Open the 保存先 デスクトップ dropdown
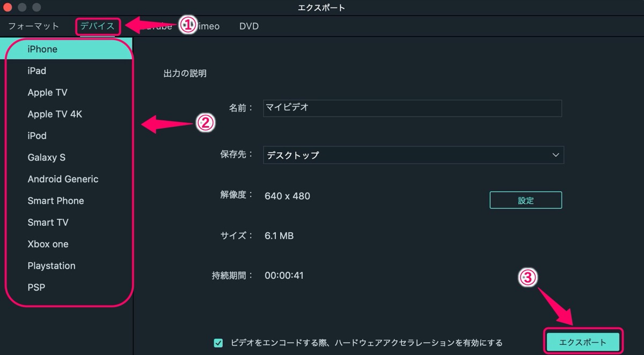 [413, 155]
